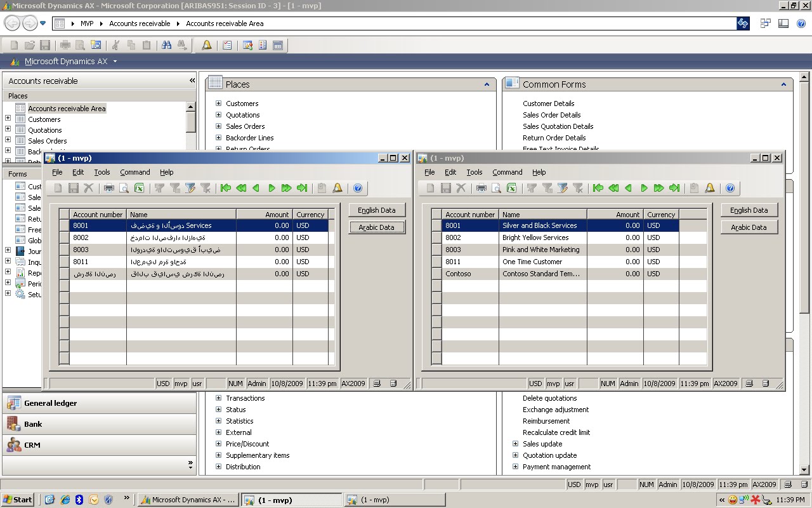Click Delete X icon in Arabic-names window toolbar
This screenshot has width=812, height=508.
click(89, 188)
